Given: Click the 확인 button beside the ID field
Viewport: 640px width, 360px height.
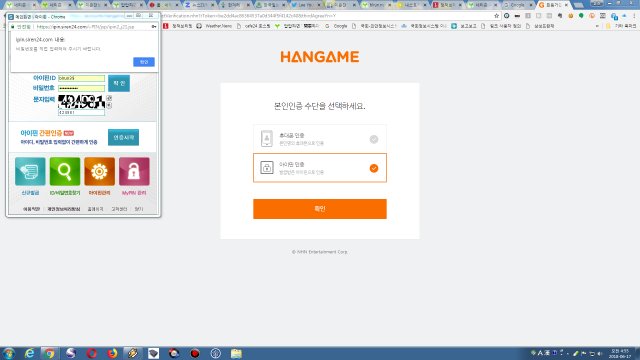Looking at the screenshot, I should (119, 83).
